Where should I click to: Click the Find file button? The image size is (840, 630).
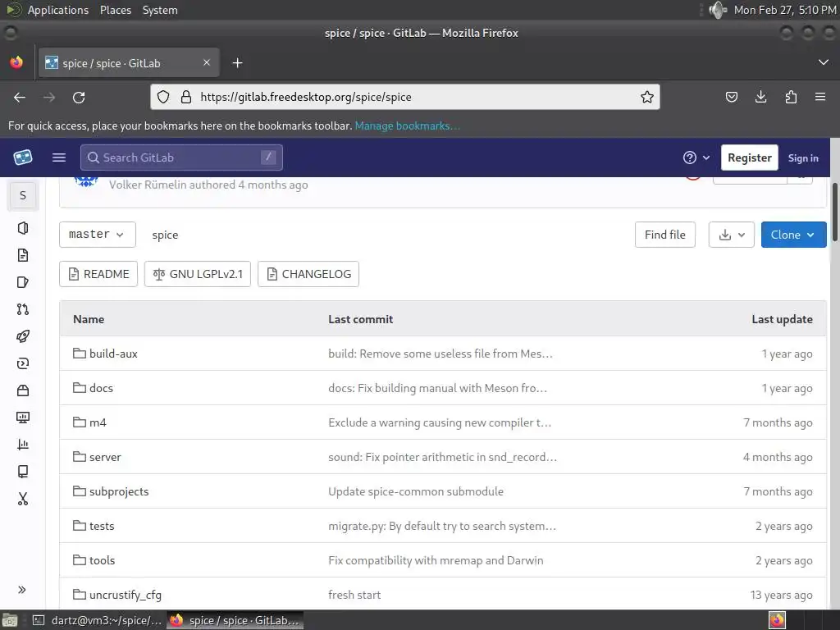coord(664,235)
